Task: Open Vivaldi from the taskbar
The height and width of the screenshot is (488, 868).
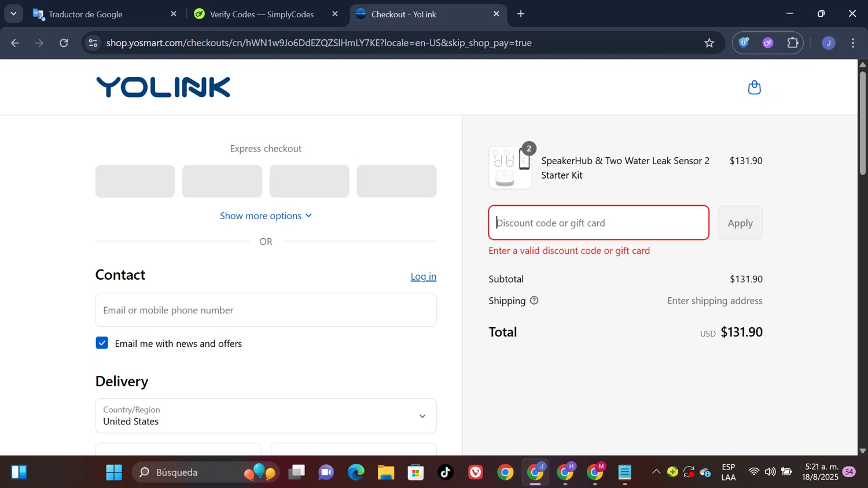Action: [x=476, y=472]
